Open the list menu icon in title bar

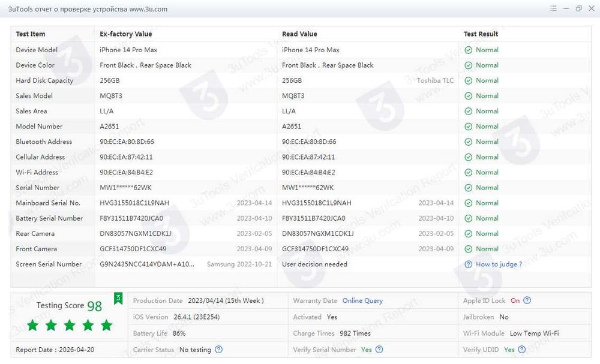click(553, 8)
